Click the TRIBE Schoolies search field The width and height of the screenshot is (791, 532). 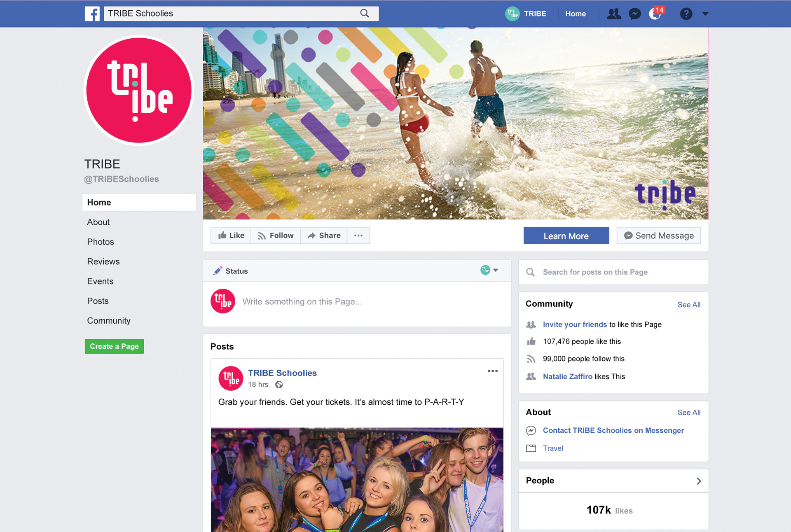click(x=241, y=14)
